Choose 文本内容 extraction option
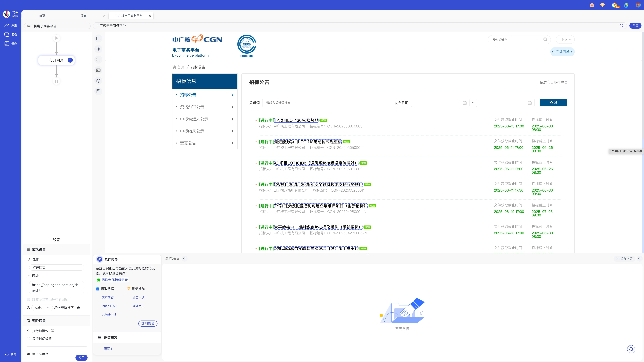The width and height of the screenshot is (644, 362). pos(108,297)
